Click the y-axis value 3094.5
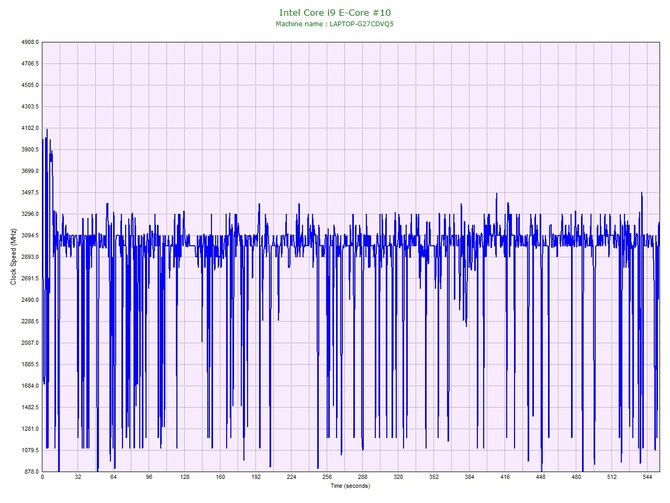 pos(30,235)
